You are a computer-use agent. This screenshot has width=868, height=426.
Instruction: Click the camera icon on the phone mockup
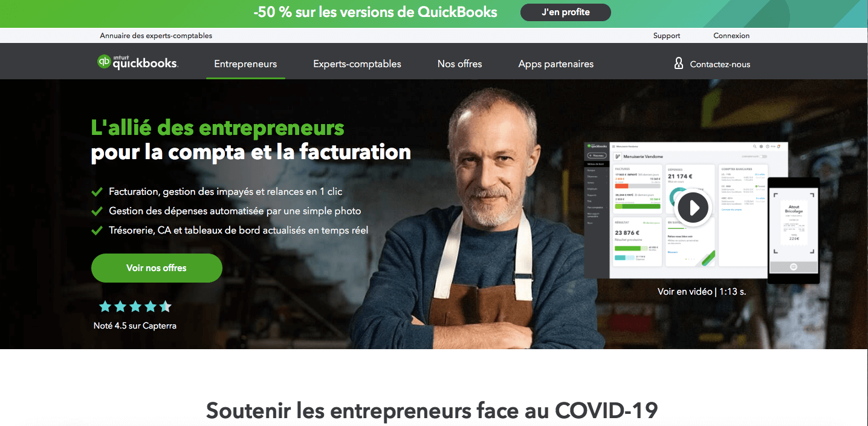click(793, 266)
